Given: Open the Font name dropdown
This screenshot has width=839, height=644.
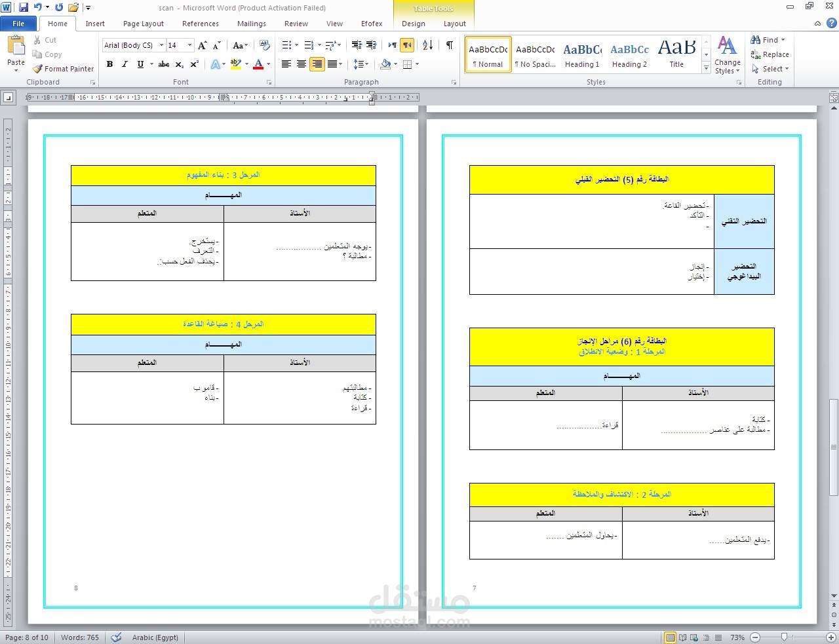Looking at the screenshot, I should (x=161, y=45).
